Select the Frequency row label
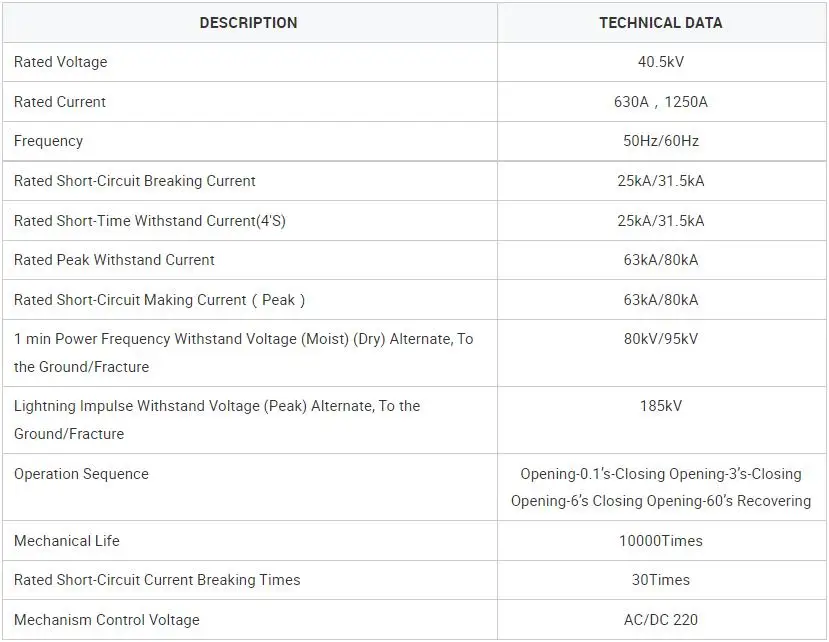Screen dimensions: 829x642 (x=49, y=141)
